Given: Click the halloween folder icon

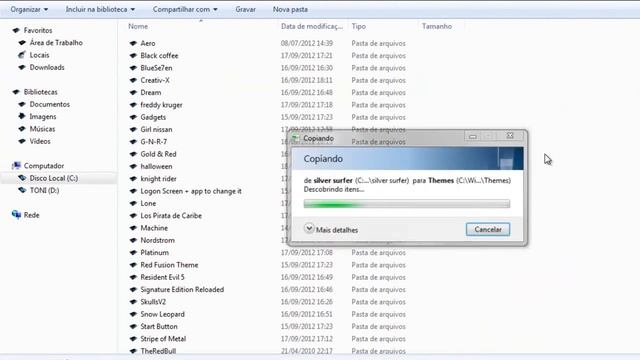Looking at the screenshot, I should [133, 166].
